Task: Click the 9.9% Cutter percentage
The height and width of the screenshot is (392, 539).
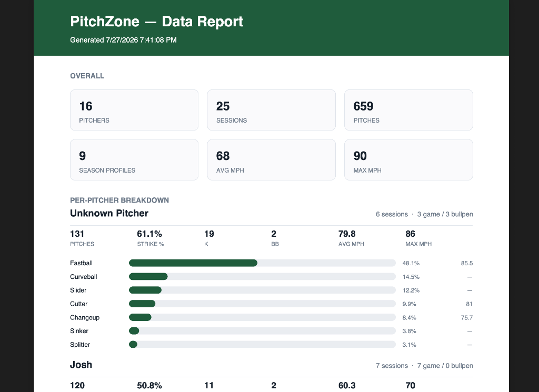Action: pos(409,304)
